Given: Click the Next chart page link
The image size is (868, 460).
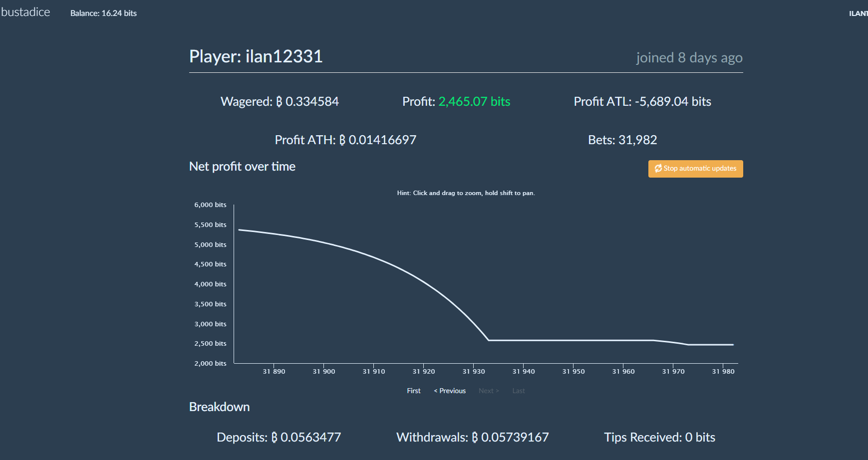Looking at the screenshot, I should coord(489,391).
